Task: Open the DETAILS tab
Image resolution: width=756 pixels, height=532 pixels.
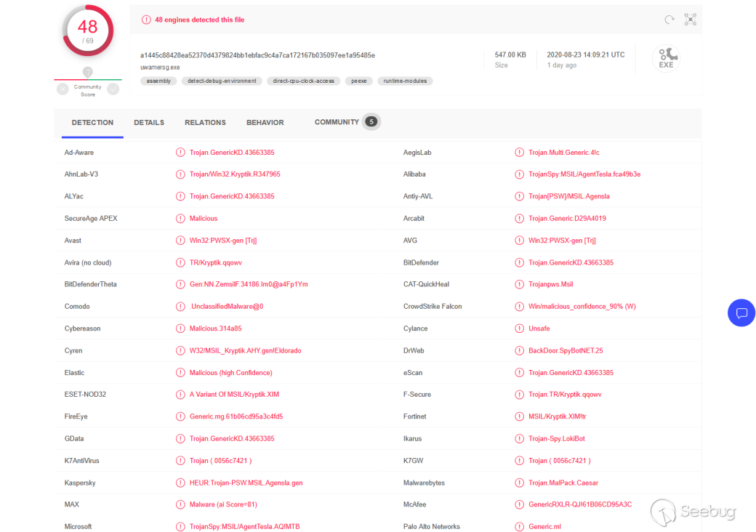Action: click(149, 122)
